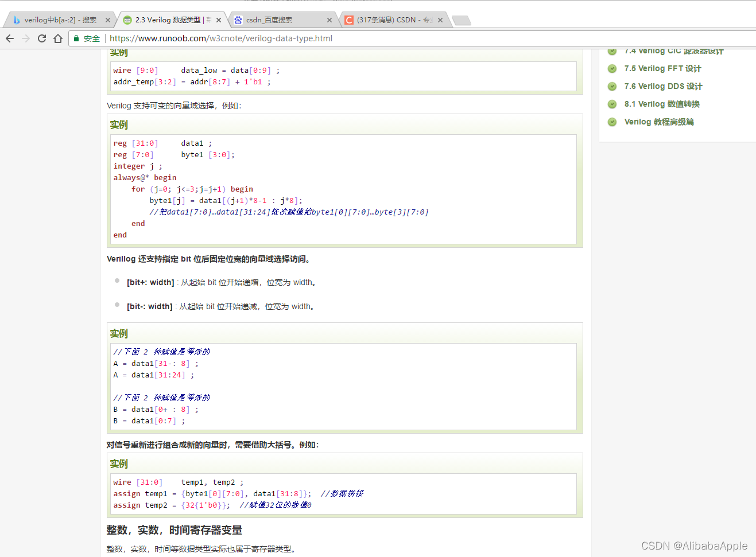Switch to the (317条消息) CSDN tab
Viewport: 756px width, 557px height.
click(x=393, y=20)
